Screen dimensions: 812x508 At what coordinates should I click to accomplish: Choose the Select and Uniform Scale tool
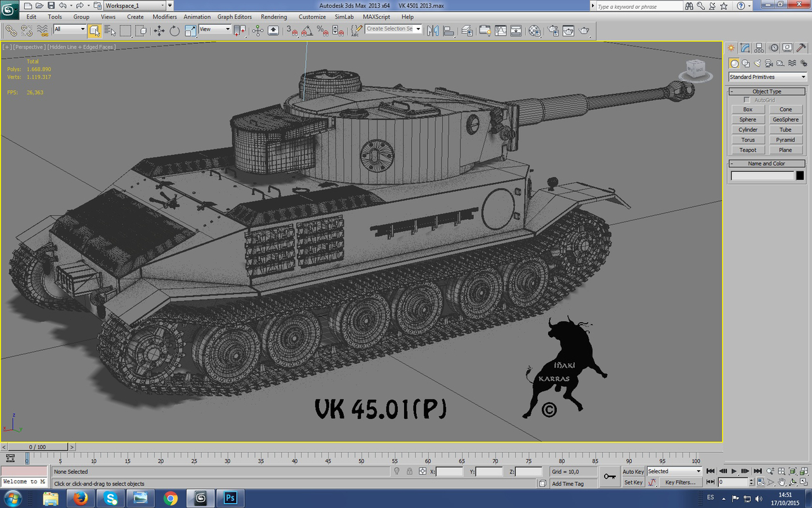[190, 30]
